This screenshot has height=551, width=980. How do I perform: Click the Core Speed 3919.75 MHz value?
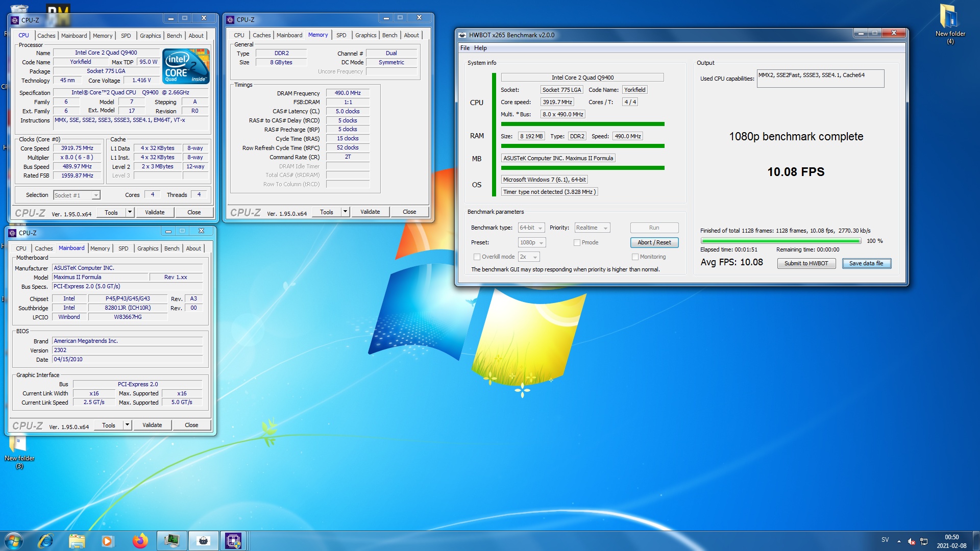[77, 148]
